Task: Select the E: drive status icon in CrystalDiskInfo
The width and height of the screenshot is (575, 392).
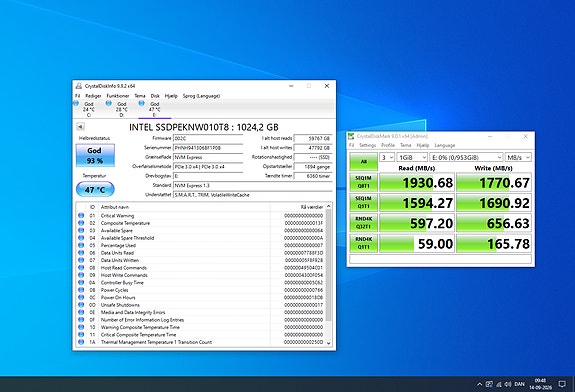Action: (141, 103)
